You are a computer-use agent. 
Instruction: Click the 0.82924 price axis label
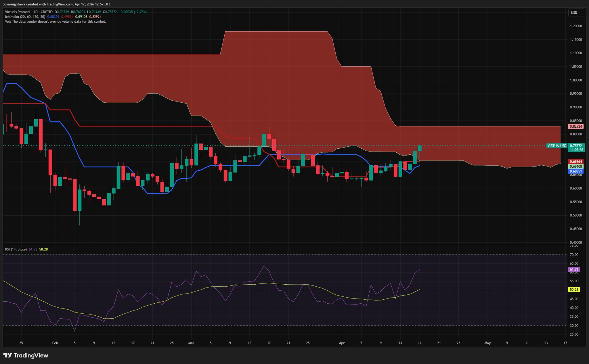[x=575, y=127]
